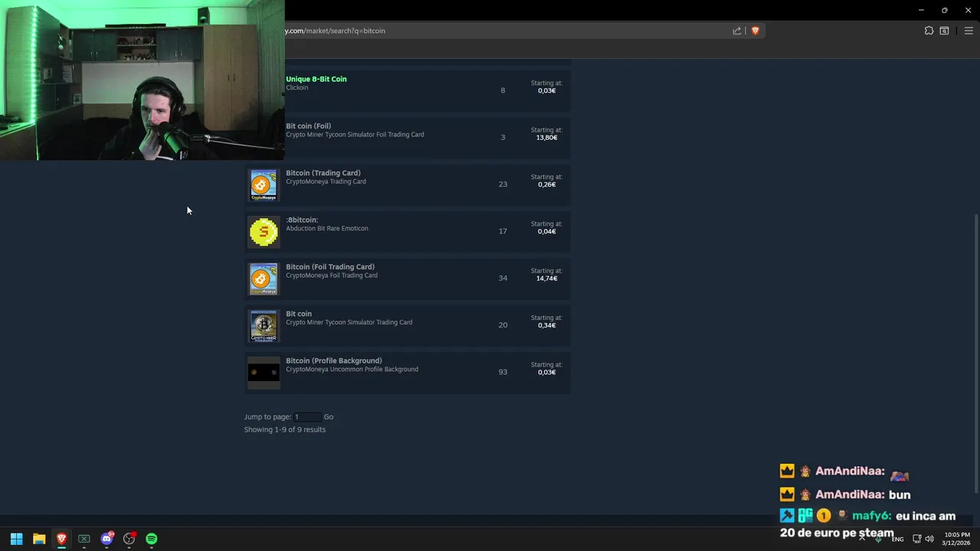Click the ENG language indicator
The image size is (980, 551).
tap(897, 539)
